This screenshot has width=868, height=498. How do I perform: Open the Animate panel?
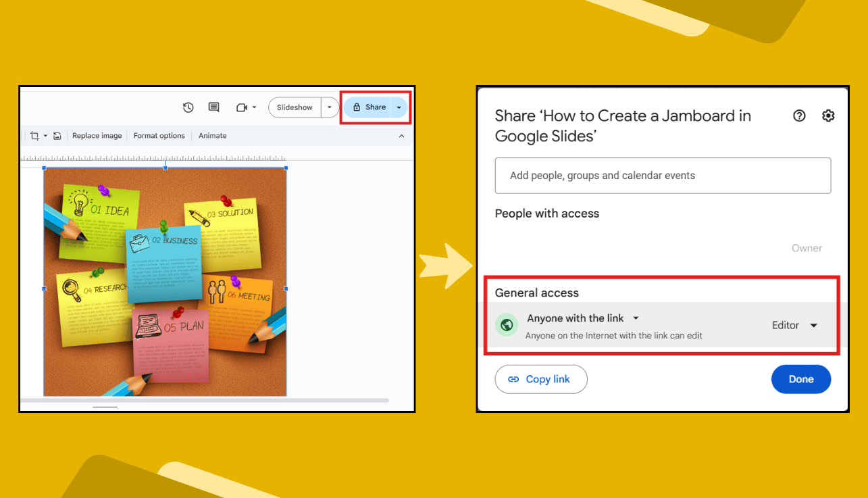[212, 135]
